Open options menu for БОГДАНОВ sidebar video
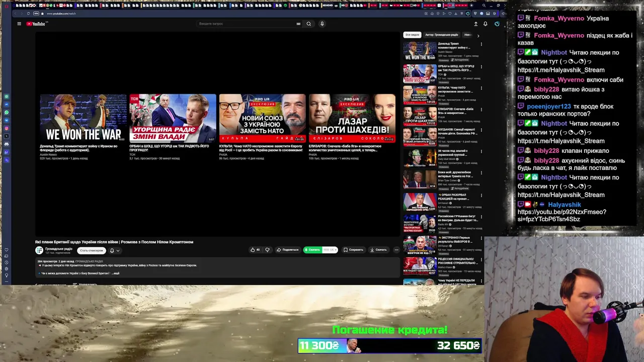Viewport: 644px width, 362px height. point(481,131)
